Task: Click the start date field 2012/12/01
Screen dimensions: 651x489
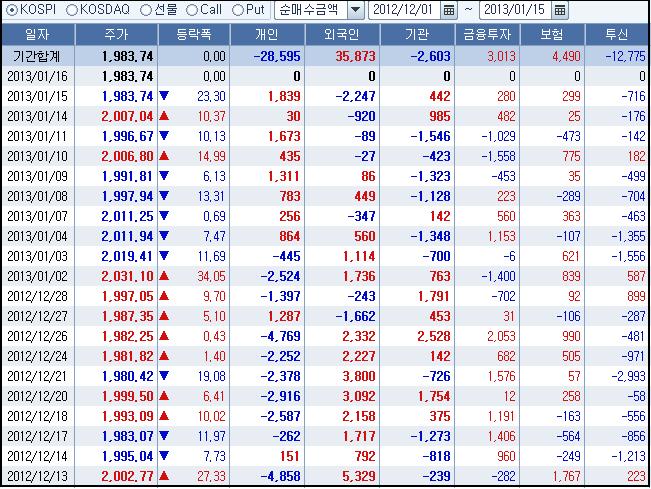Action: pos(404,10)
